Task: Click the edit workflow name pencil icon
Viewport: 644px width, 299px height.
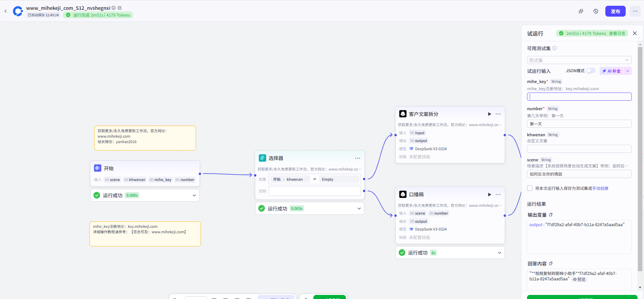Action: click(120, 8)
